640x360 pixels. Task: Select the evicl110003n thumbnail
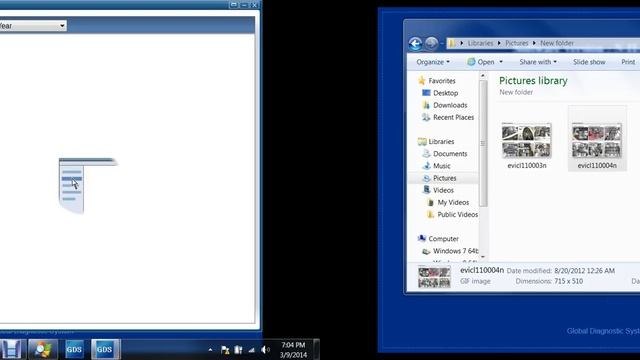tap(527, 140)
